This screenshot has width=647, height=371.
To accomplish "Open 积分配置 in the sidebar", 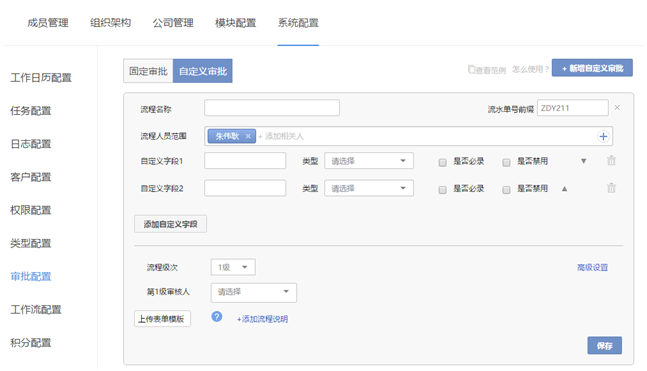I will (x=31, y=343).
